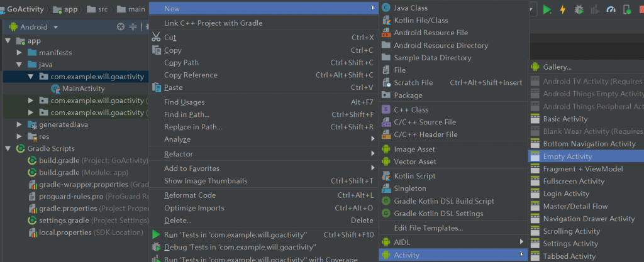Open the AIDL submenu
Viewport: 644px width, 262px height.
453,243
